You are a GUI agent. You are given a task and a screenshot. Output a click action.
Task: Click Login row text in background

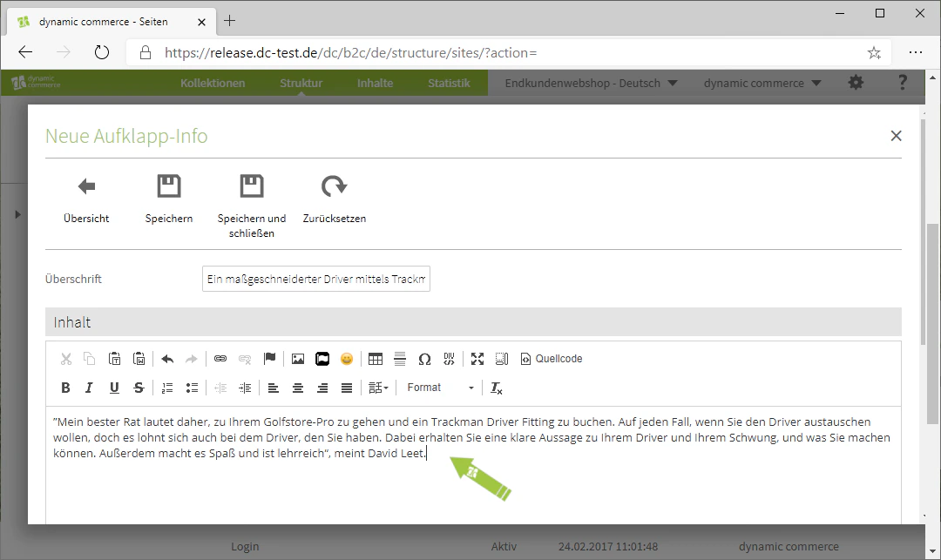pos(245,546)
